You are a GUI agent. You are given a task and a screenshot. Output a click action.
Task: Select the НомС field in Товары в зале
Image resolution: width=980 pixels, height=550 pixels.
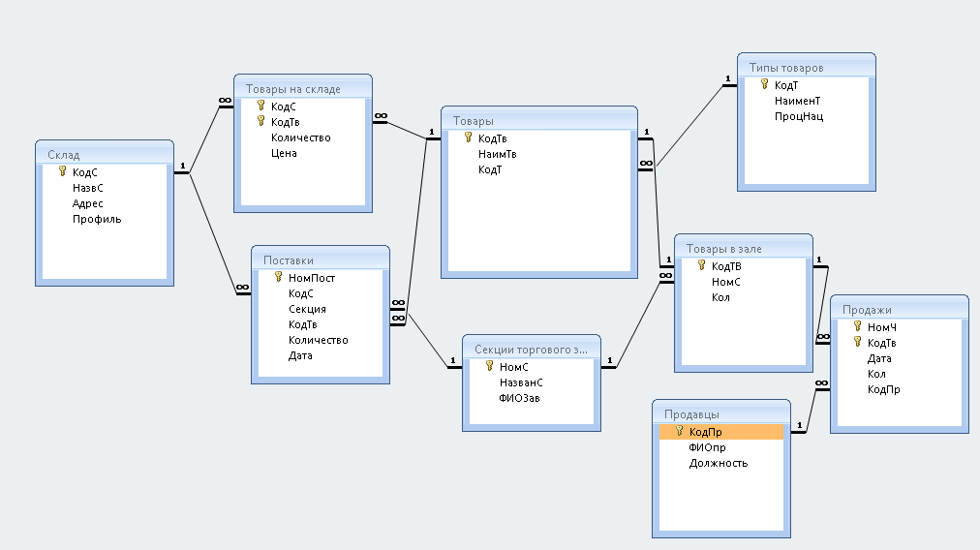725,282
